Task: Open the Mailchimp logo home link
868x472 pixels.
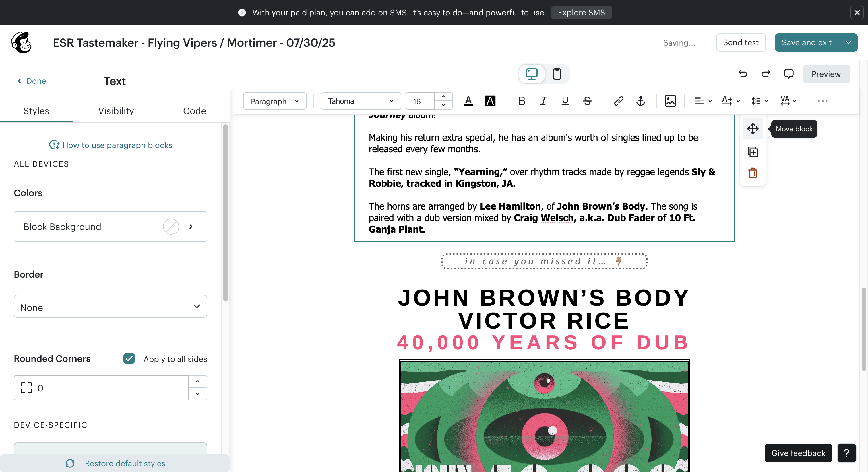Action: pos(21,43)
